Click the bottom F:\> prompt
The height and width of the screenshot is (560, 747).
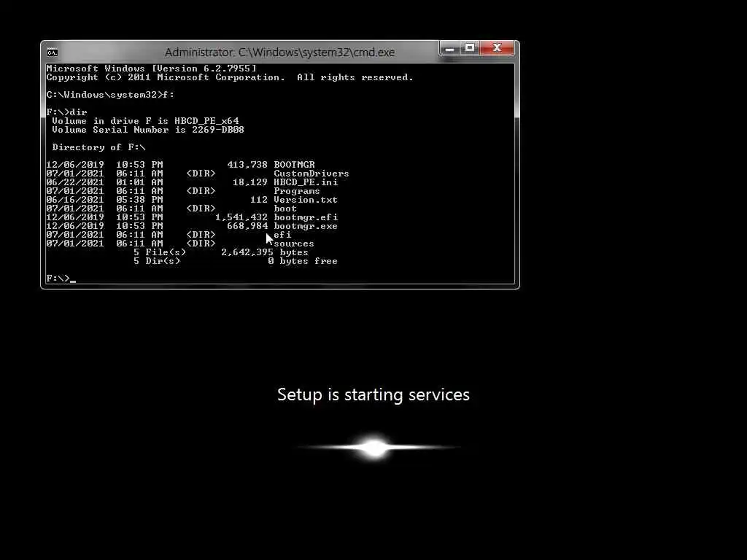point(58,279)
